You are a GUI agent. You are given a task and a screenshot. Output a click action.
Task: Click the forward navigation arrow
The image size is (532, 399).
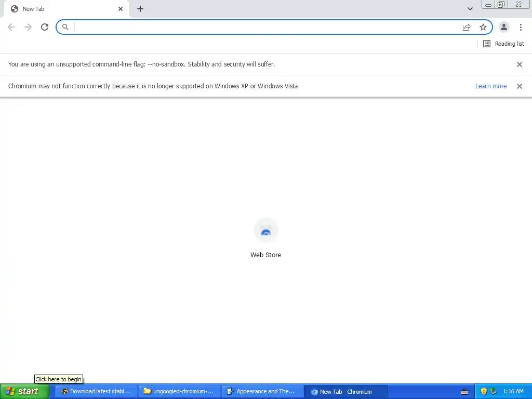point(28,27)
